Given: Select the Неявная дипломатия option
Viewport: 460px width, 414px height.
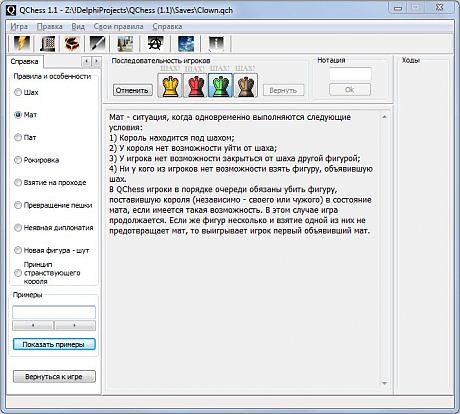Looking at the screenshot, I should [x=54, y=228].
